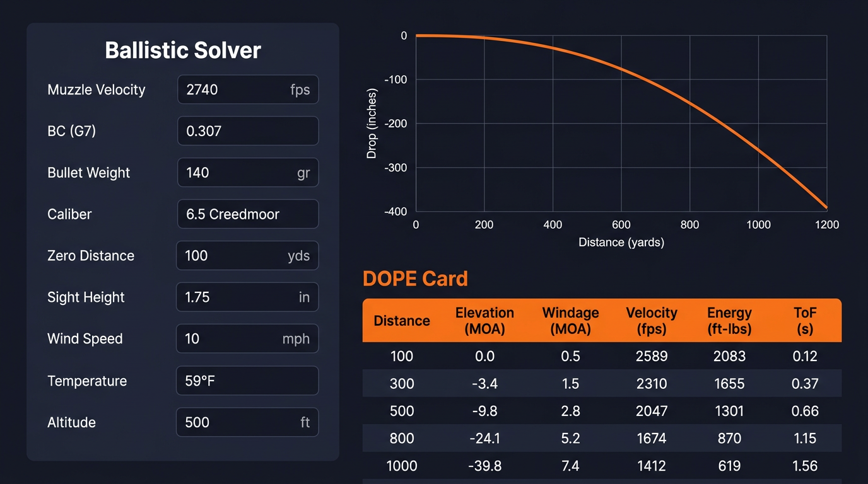Click time of flight value 0.12
Screen dimensions: 868x484
(x=806, y=356)
